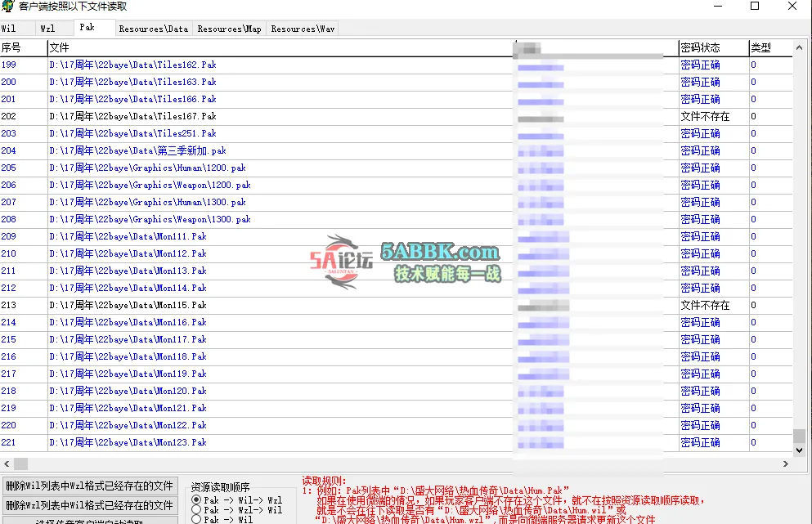
Task: Click the 类型 column header
Action: pyautogui.click(x=770, y=47)
